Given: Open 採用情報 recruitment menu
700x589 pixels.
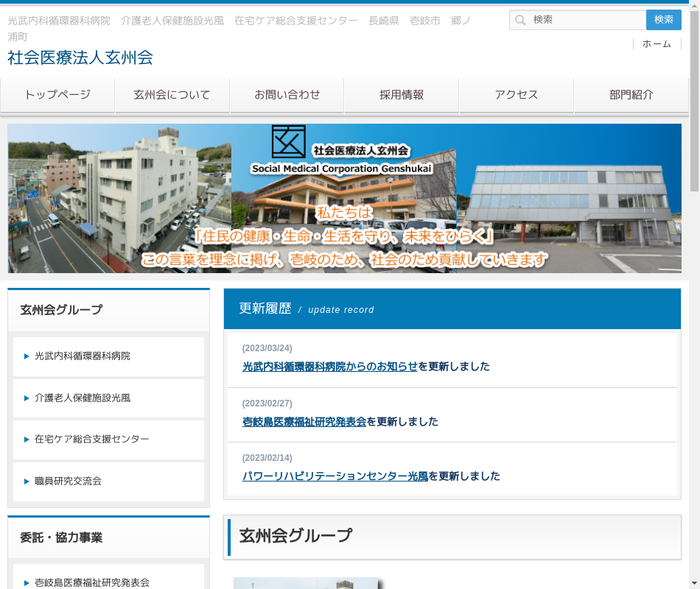Looking at the screenshot, I should [x=402, y=95].
